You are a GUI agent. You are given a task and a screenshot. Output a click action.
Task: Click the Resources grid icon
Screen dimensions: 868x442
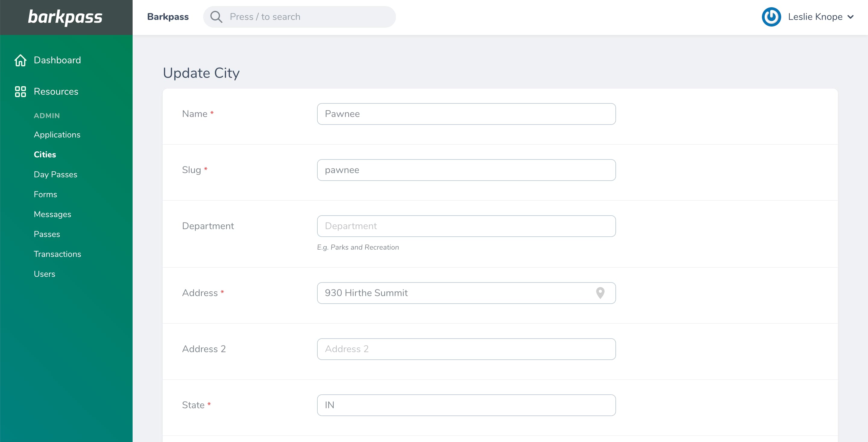(x=20, y=92)
